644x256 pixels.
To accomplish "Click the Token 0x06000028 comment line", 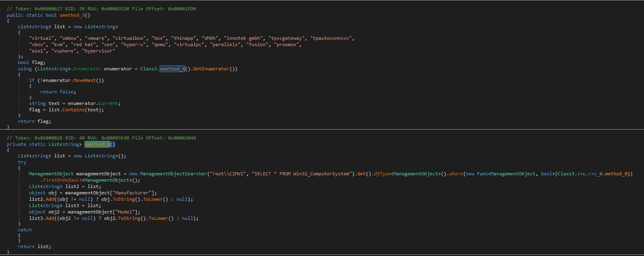I will pos(101,138).
